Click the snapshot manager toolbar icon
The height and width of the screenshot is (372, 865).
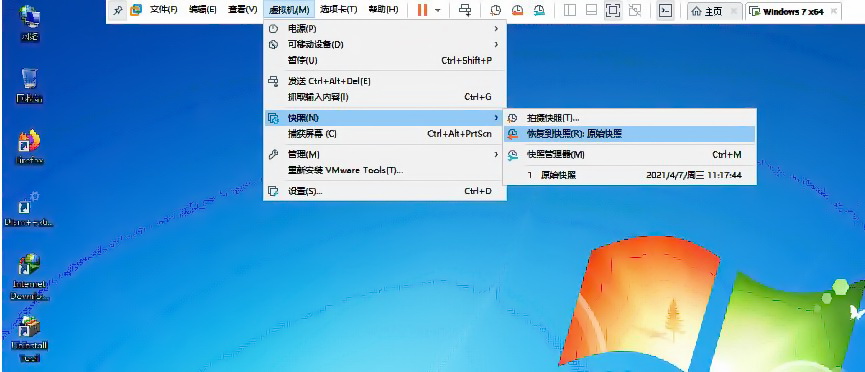click(x=539, y=10)
